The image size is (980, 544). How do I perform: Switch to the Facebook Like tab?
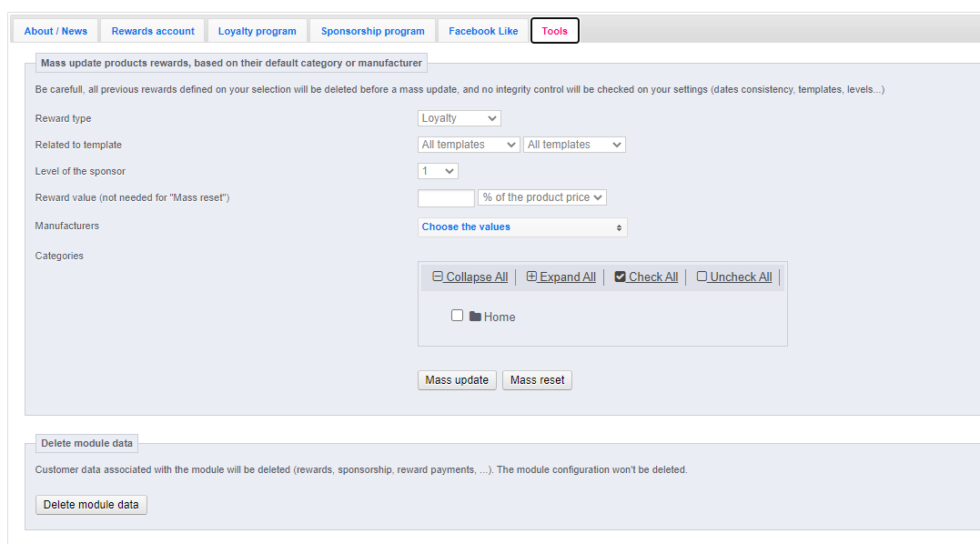483,31
